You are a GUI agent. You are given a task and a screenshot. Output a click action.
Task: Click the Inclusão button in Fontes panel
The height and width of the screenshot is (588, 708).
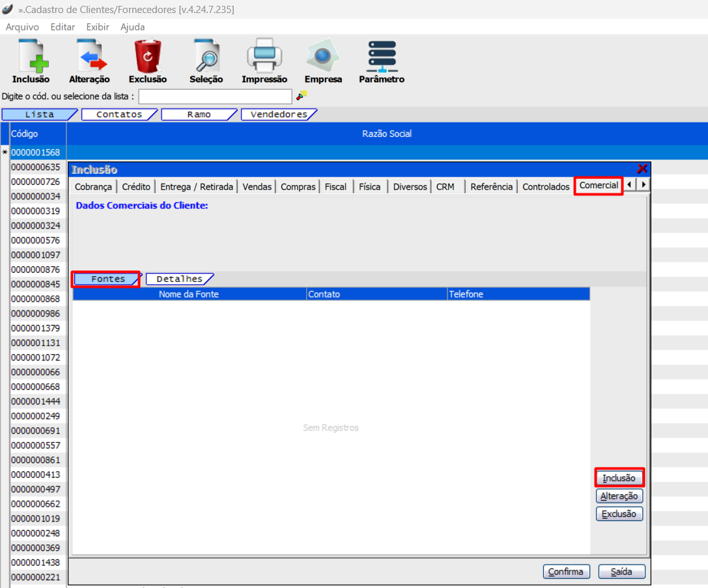coord(619,478)
